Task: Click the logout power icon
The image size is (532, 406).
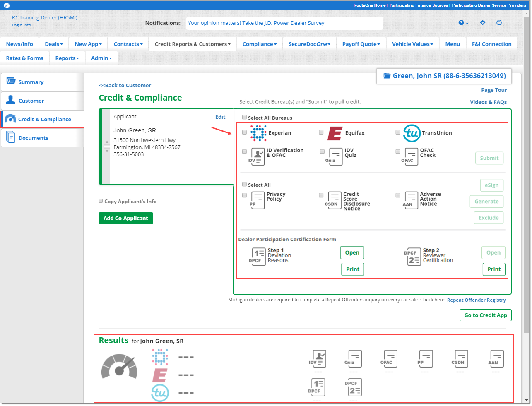Action: click(x=499, y=23)
